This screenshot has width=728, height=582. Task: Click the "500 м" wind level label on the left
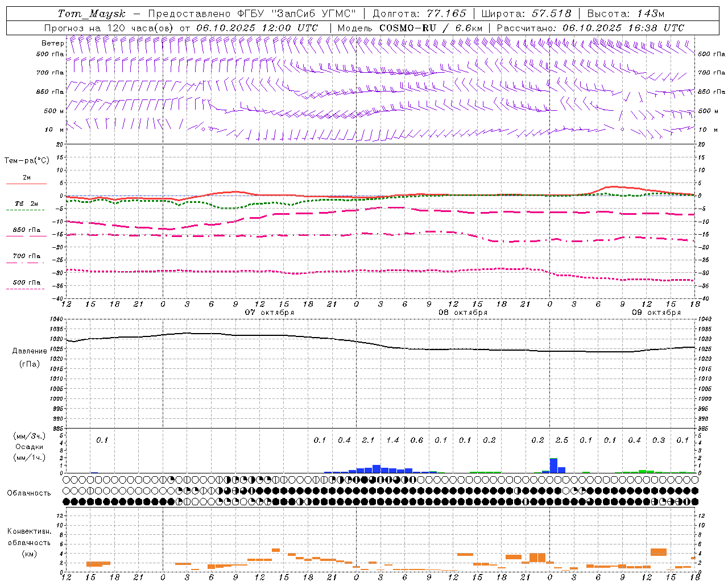[54, 111]
